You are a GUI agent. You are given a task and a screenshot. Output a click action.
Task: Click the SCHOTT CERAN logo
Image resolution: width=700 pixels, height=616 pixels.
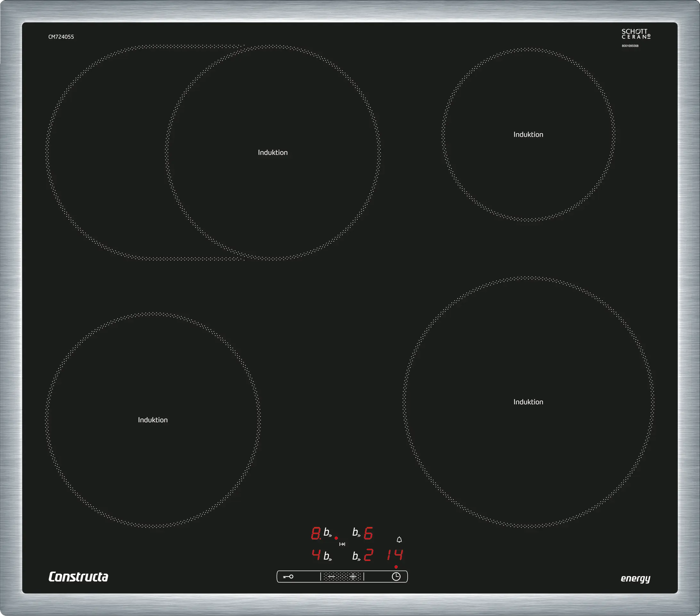coord(636,34)
